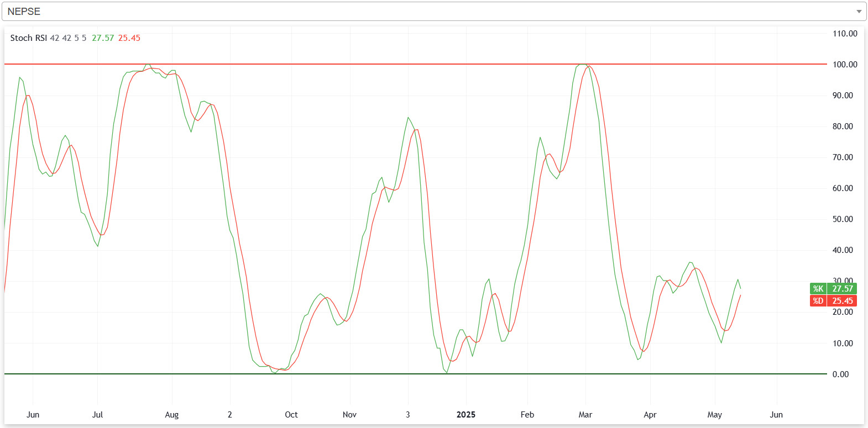Click the 100.00 price scale label
868x428 pixels.
tap(845, 65)
